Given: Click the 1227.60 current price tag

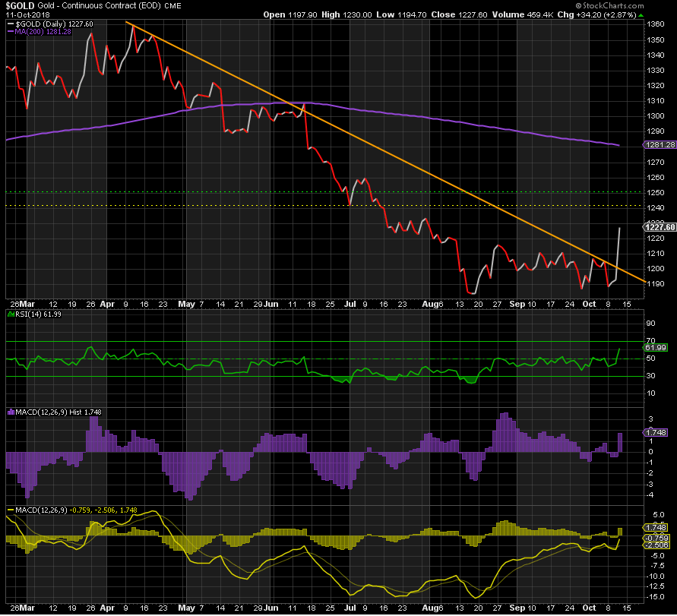Looking at the screenshot, I should click(658, 226).
